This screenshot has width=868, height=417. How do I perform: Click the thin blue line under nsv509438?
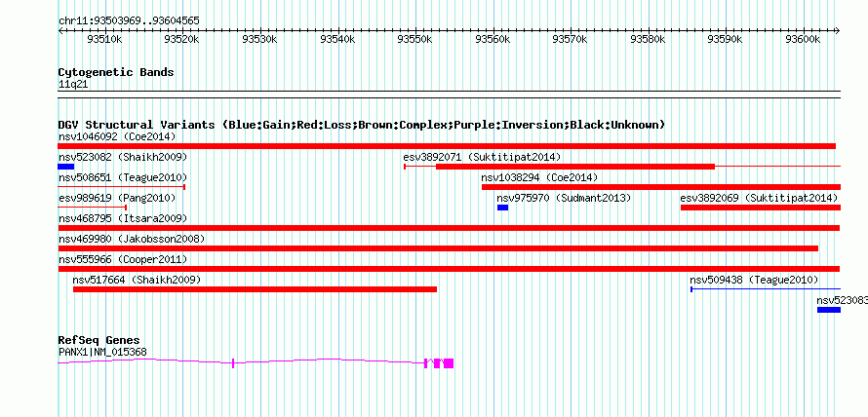pos(767,289)
